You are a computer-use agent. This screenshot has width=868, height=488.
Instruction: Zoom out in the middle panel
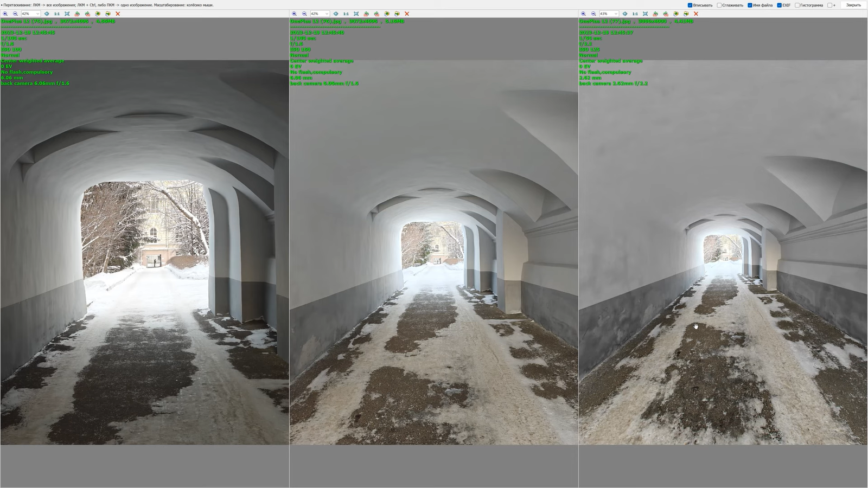tap(304, 14)
